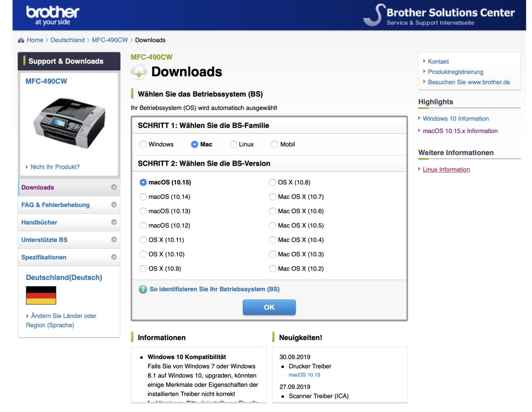
Task: Click the MFC-490CW breadcrumb link
Action: [x=110, y=40]
